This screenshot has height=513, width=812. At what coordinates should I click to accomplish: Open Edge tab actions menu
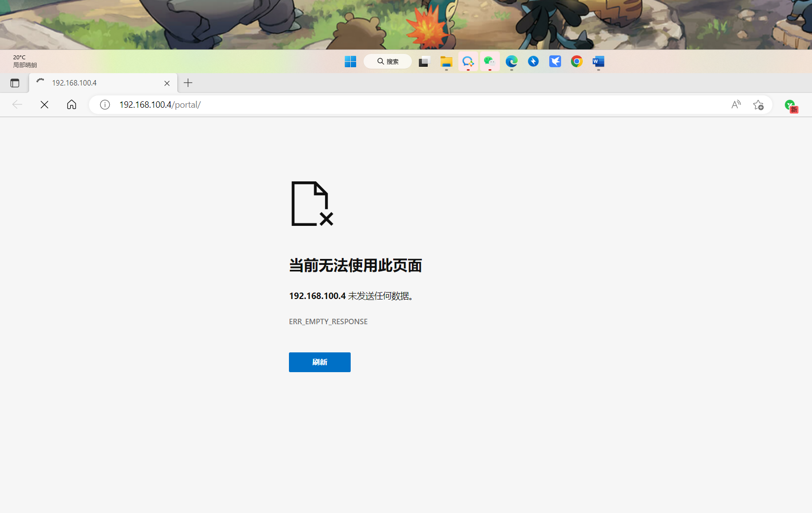point(15,83)
